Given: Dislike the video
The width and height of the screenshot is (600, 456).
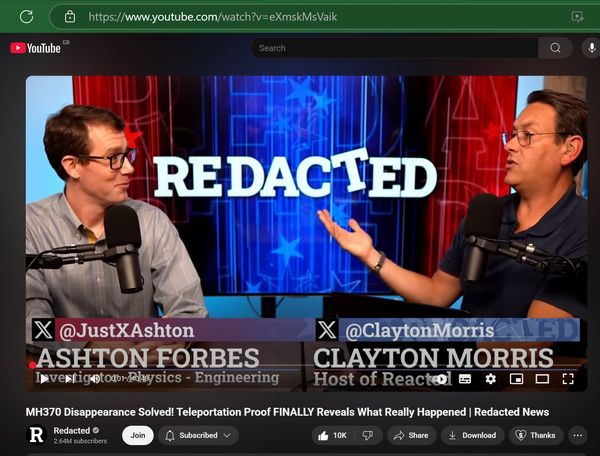Looking at the screenshot, I should click(368, 435).
